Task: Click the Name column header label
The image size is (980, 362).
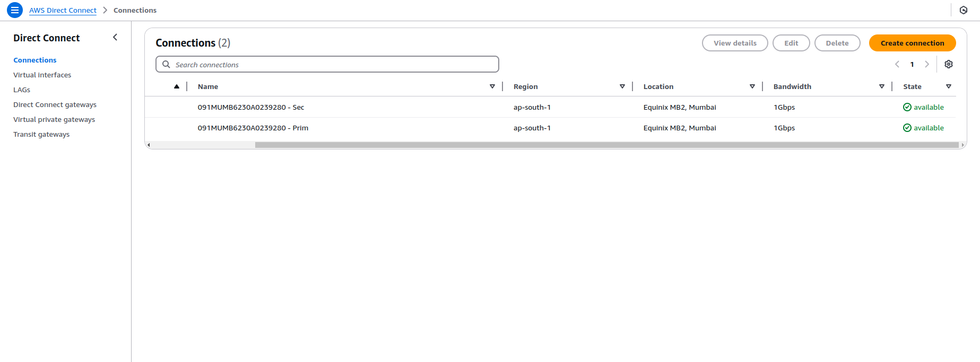Action: pyautogui.click(x=208, y=86)
